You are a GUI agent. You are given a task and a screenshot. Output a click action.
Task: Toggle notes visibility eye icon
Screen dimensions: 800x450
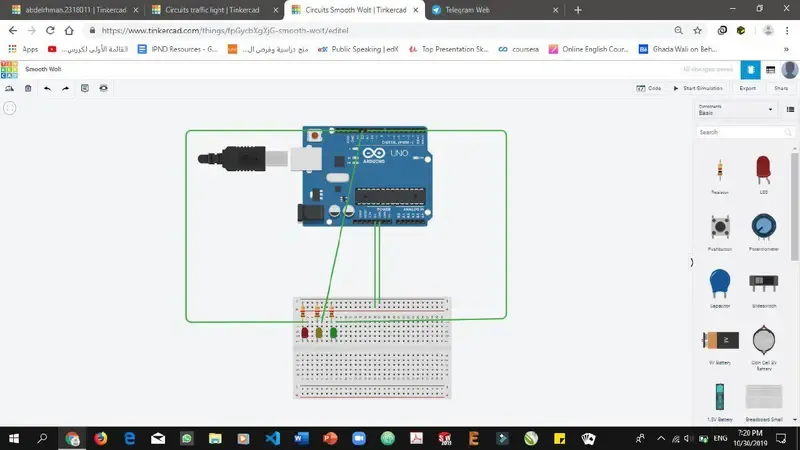(103, 88)
